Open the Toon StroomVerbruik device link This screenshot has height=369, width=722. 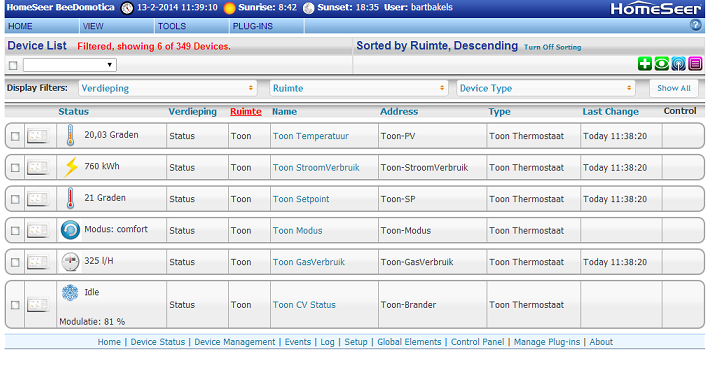[316, 168]
